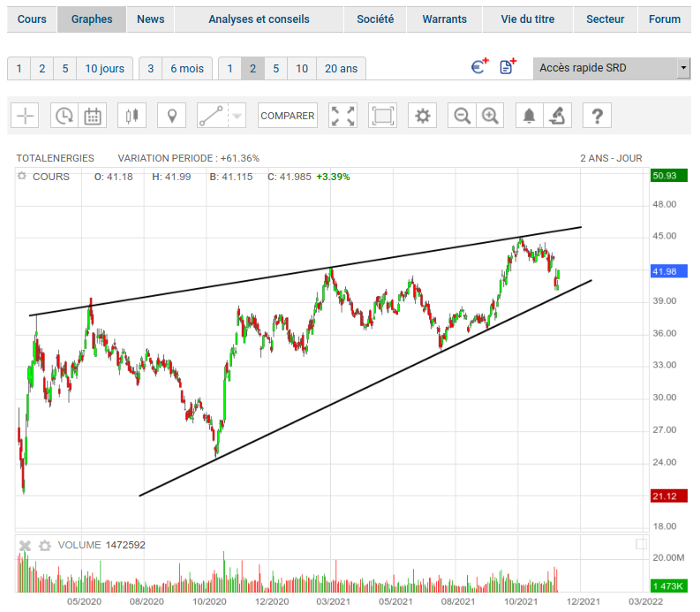Click the 41.98 current price label
Screen dimensions: 700x612
tap(669, 271)
